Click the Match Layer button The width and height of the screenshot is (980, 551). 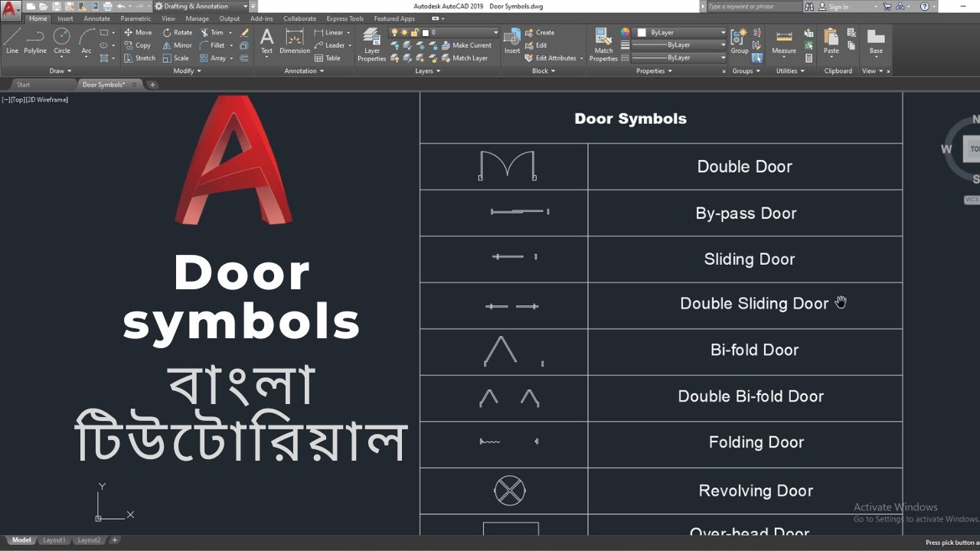pos(465,58)
